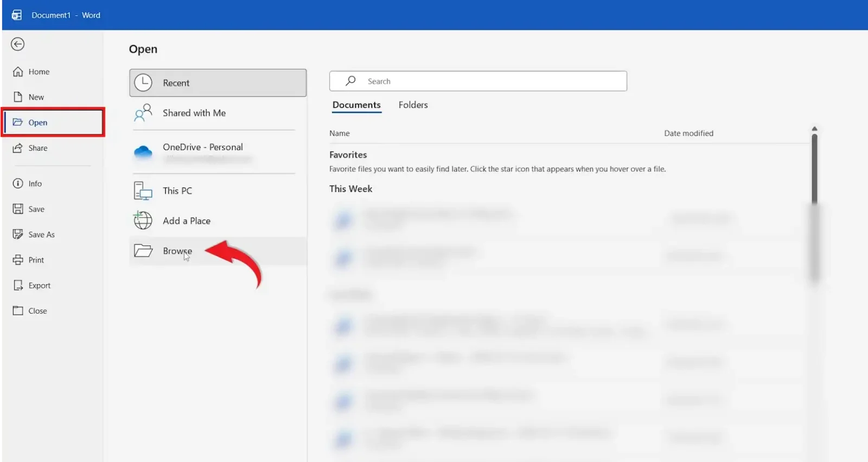868x462 pixels.
Task: Choose Open in the left menu
Action: pyautogui.click(x=53, y=122)
